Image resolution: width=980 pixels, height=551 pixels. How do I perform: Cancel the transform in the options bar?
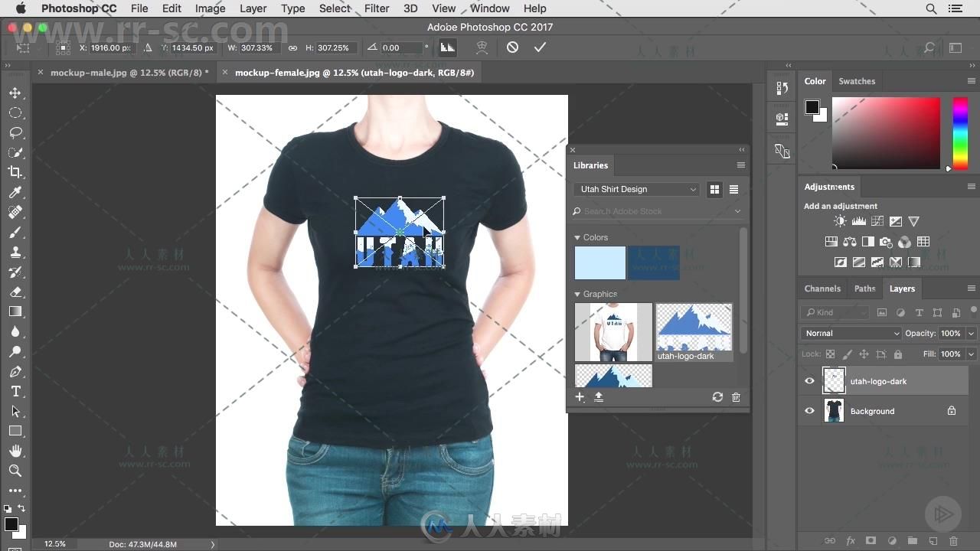tap(512, 47)
